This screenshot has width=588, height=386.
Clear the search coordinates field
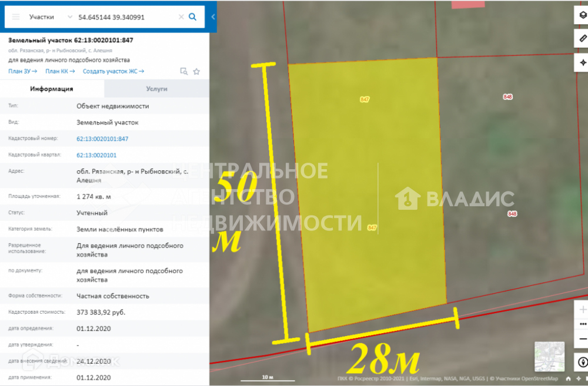pyautogui.click(x=181, y=17)
